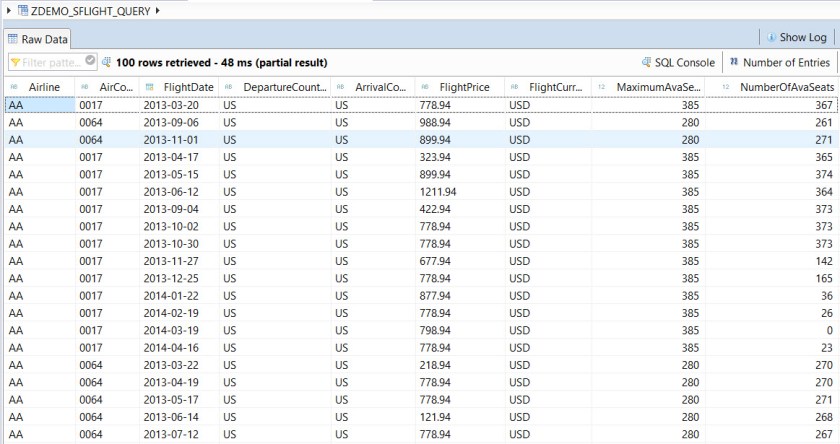Sort by the Airline column header
The height and width of the screenshot is (444, 840).
pos(44,87)
